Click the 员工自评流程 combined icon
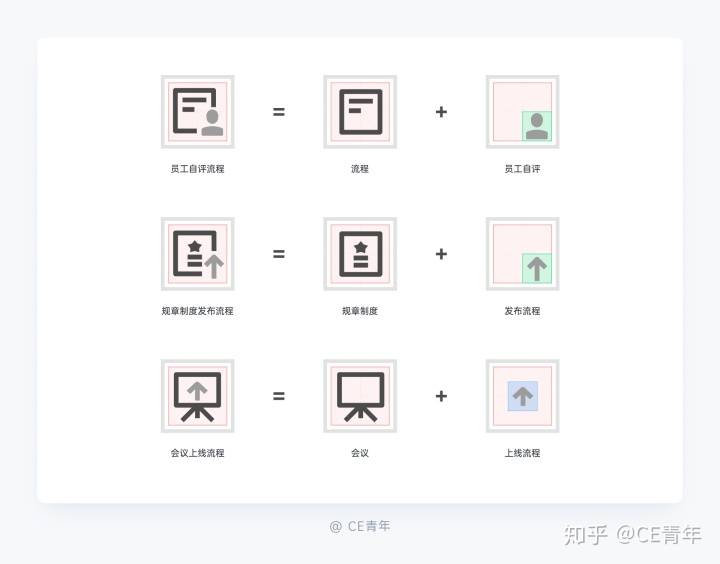The image size is (720, 564). (x=197, y=112)
